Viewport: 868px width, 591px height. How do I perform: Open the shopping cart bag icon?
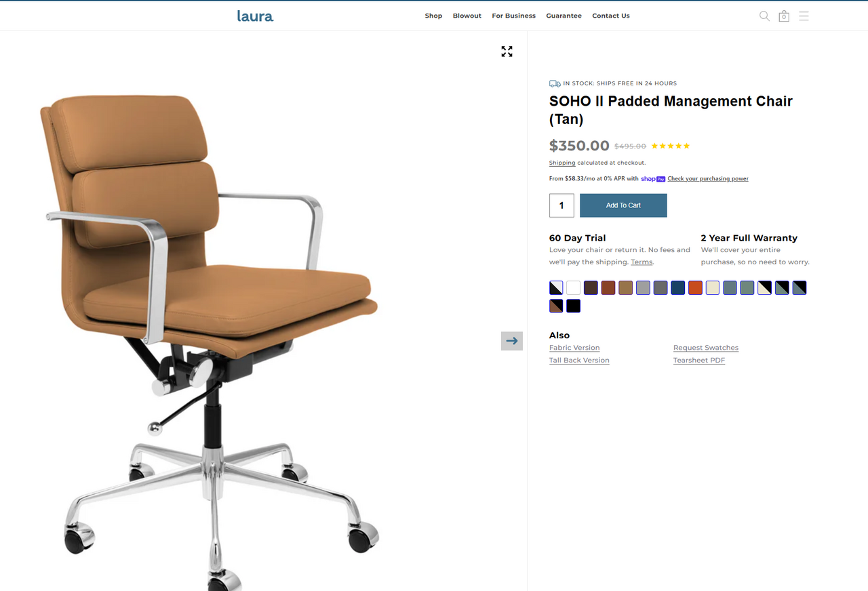784,16
